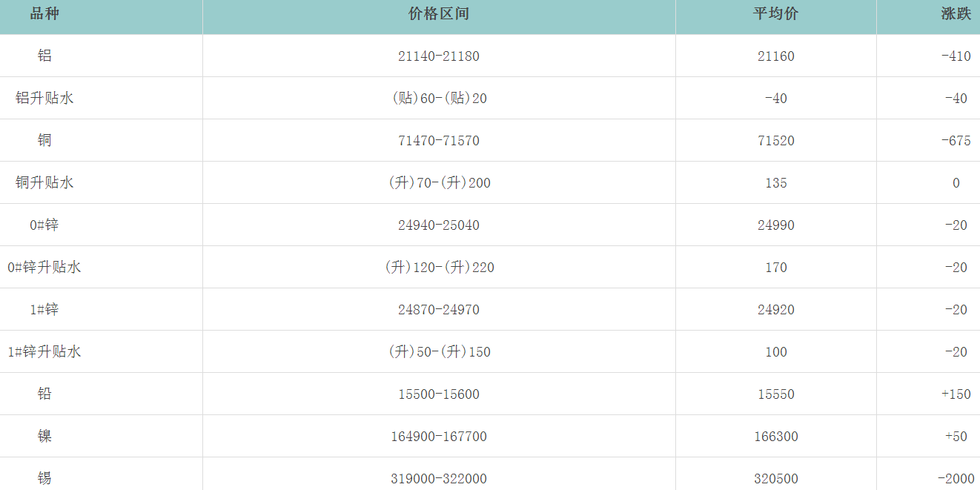Click the 品种 column header
The image size is (980, 490).
(x=44, y=14)
